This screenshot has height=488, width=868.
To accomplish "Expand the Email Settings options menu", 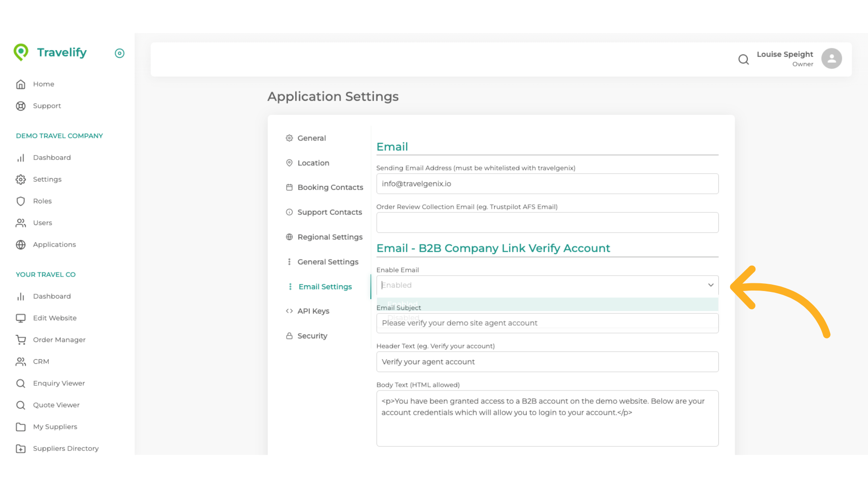I will 325,286.
